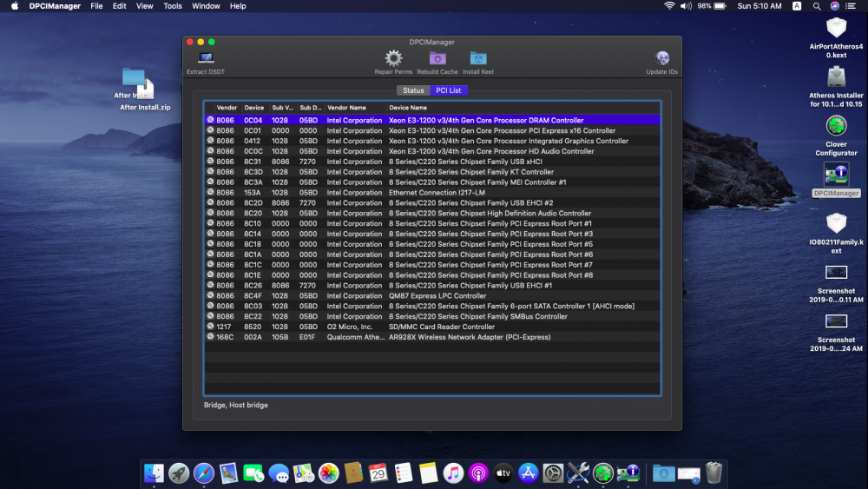
Task: Select the PCI List tab
Action: point(449,90)
